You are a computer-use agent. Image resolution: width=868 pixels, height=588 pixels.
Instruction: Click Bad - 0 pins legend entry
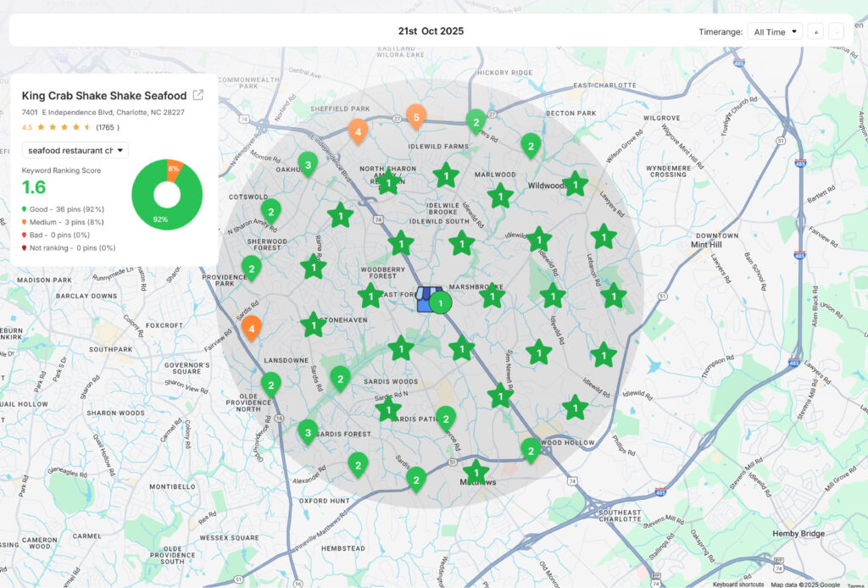click(x=55, y=235)
